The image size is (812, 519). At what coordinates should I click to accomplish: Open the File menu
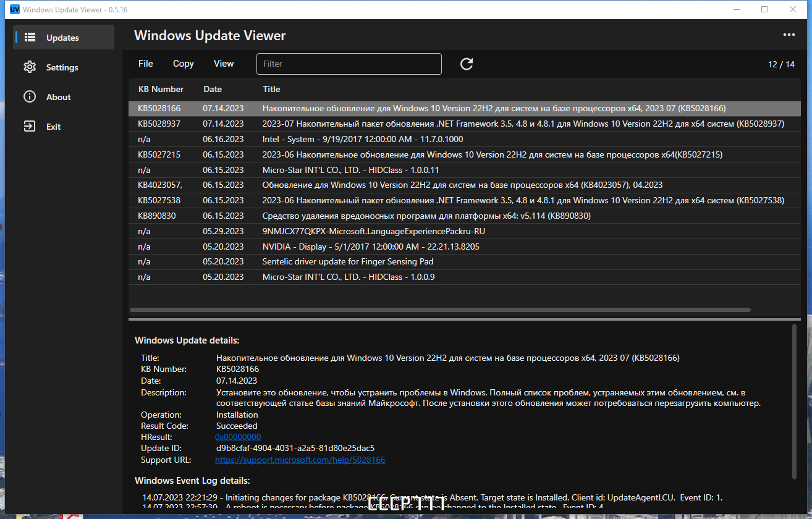(146, 64)
